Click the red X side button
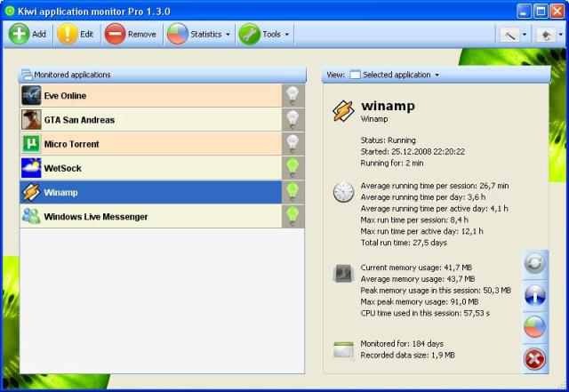 tap(534, 358)
